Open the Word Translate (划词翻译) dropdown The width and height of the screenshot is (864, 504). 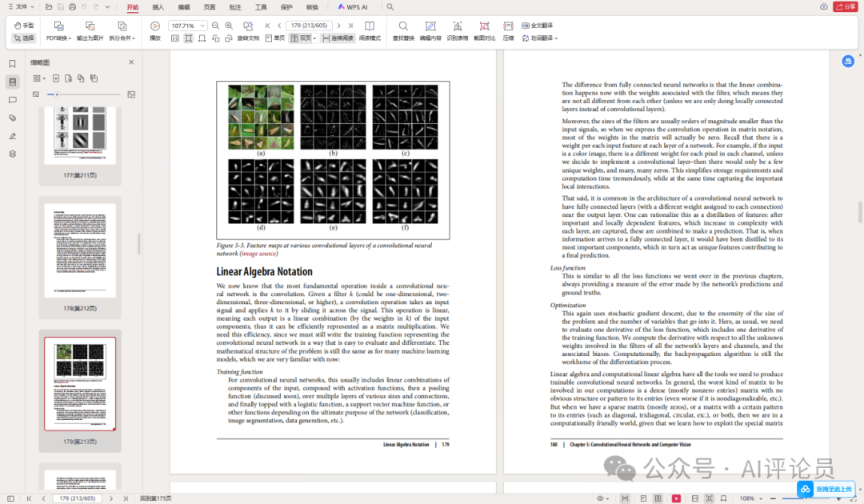tap(540, 38)
